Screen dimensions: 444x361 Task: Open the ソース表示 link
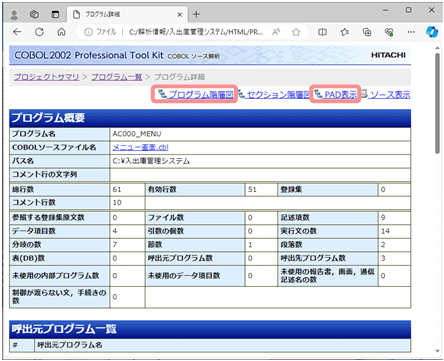pyautogui.click(x=390, y=95)
